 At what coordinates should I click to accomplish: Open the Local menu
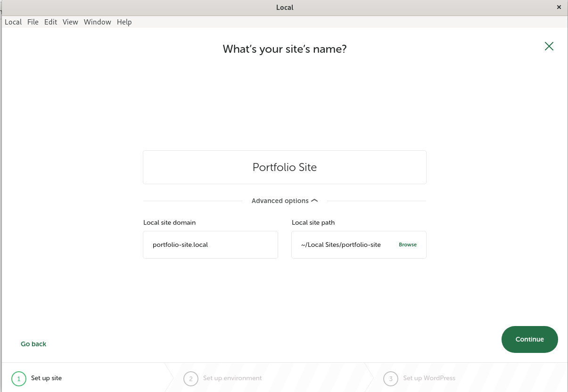13,22
